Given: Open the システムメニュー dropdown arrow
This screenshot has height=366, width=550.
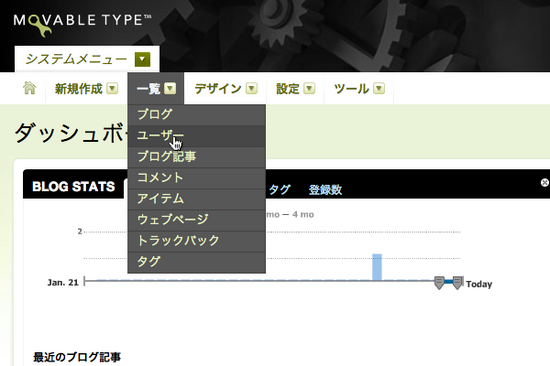Looking at the screenshot, I should point(142,59).
